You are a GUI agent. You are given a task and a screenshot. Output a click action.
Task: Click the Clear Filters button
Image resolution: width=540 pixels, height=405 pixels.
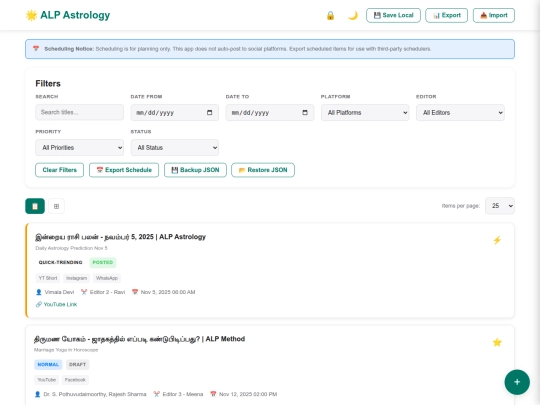coord(60,170)
